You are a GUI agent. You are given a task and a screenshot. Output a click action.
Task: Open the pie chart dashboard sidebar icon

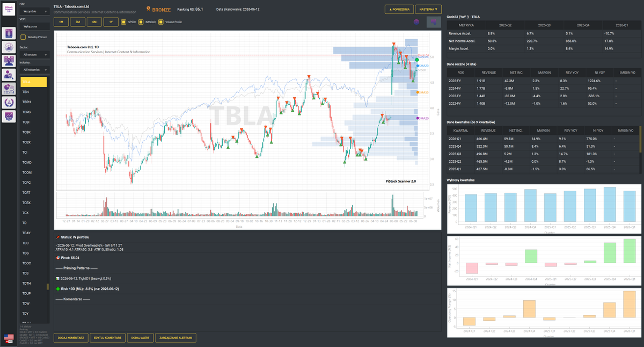coord(9,88)
